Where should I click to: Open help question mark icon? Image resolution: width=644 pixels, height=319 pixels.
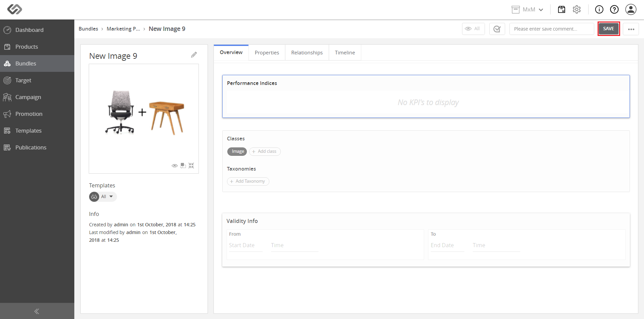coord(614,9)
